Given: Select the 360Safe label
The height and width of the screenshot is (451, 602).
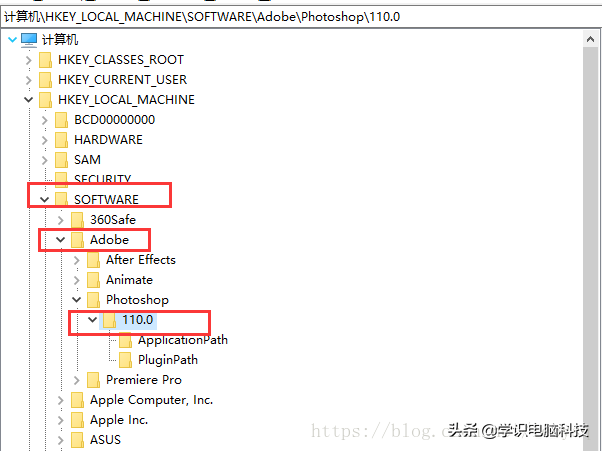Looking at the screenshot, I should [x=113, y=220].
